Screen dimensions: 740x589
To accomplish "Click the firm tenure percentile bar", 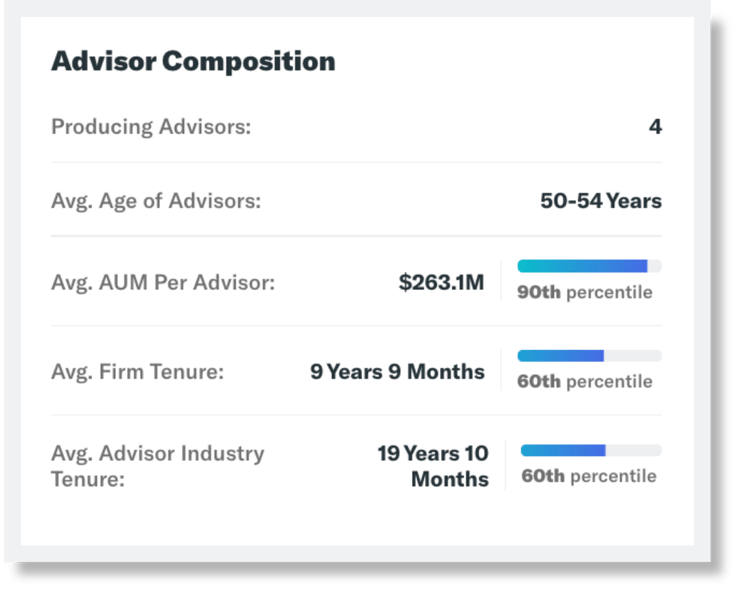I will pos(589,356).
